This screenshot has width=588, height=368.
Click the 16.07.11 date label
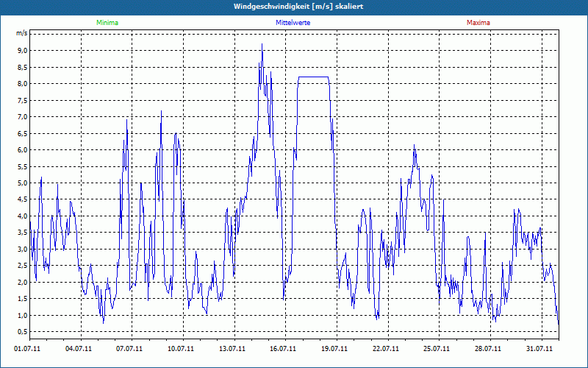click(x=283, y=349)
